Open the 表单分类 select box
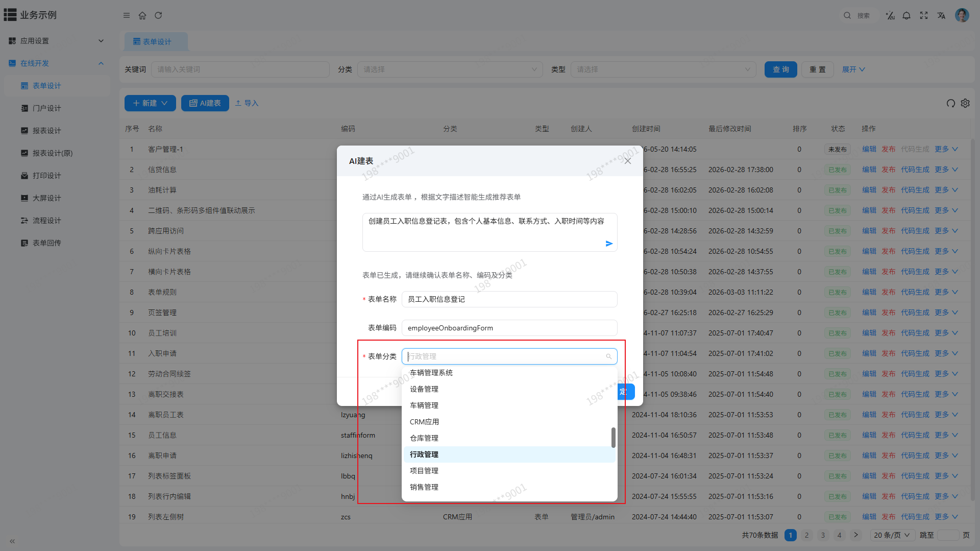Image resolution: width=980 pixels, height=551 pixels. click(509, 356)
